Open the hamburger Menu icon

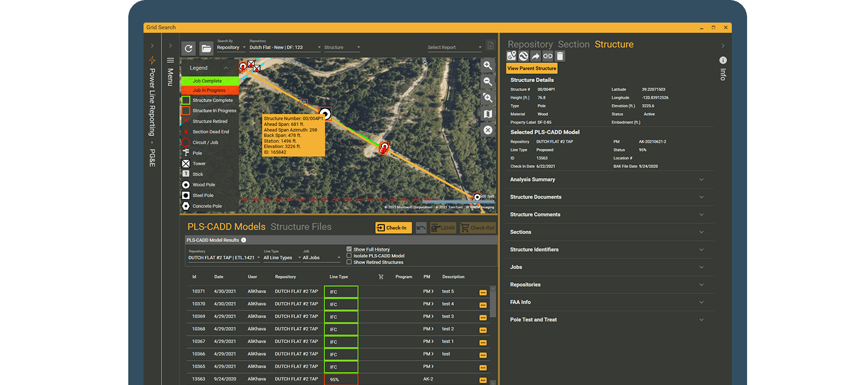pyautogui.click(x=170, y=60)
